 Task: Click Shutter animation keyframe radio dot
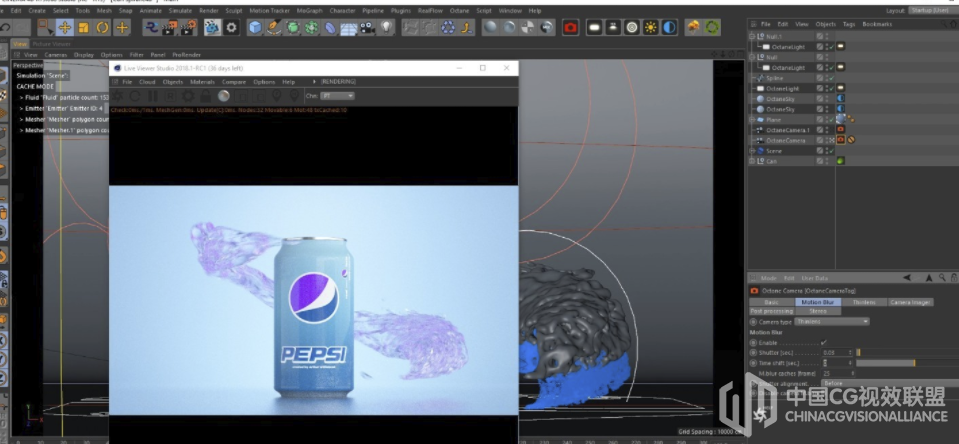pos(754,353)
